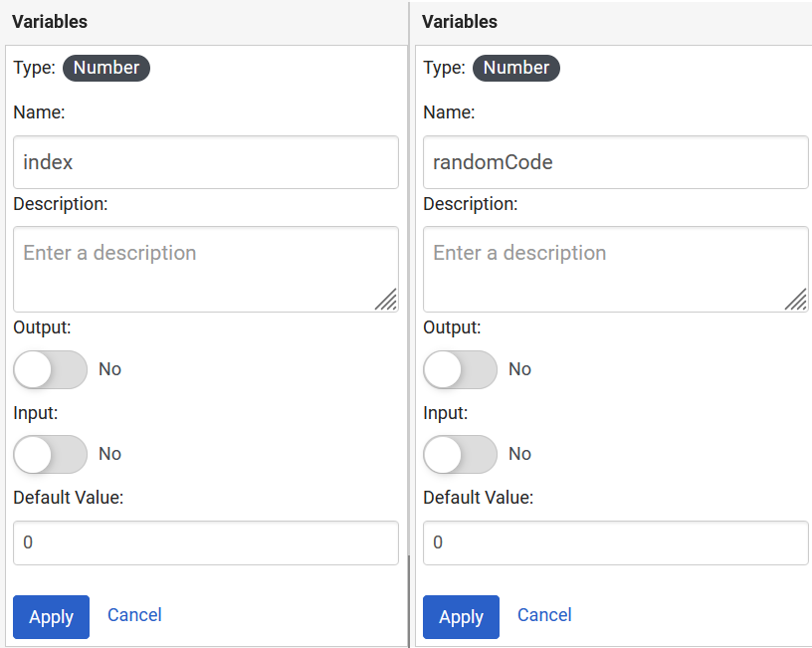The height and width of the screenshot is (648, 812).
Task: Click the Name field containing randomCode
Action: tap(615, 162)
